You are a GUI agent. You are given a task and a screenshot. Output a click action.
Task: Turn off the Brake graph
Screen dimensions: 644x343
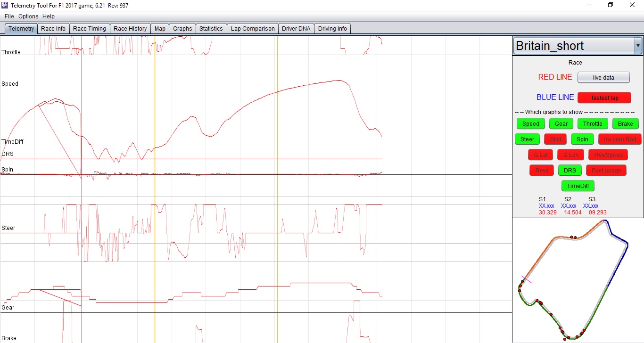625,124
